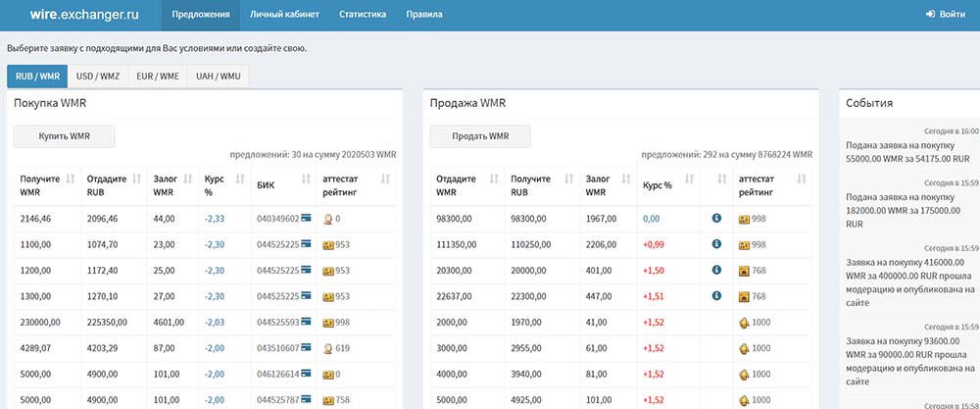The width and height of the screenshot is (980, 409).
Task: Click the 2206,00 deposit cell
Action: point(601,244)
